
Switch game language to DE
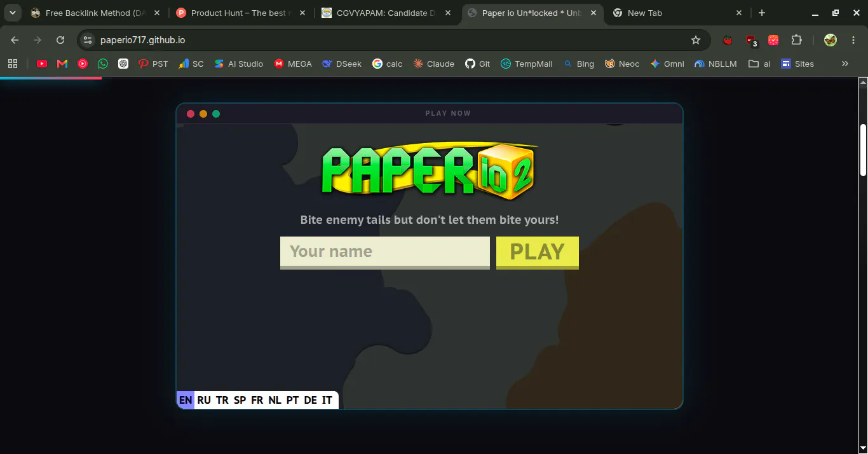pos(310,400)
